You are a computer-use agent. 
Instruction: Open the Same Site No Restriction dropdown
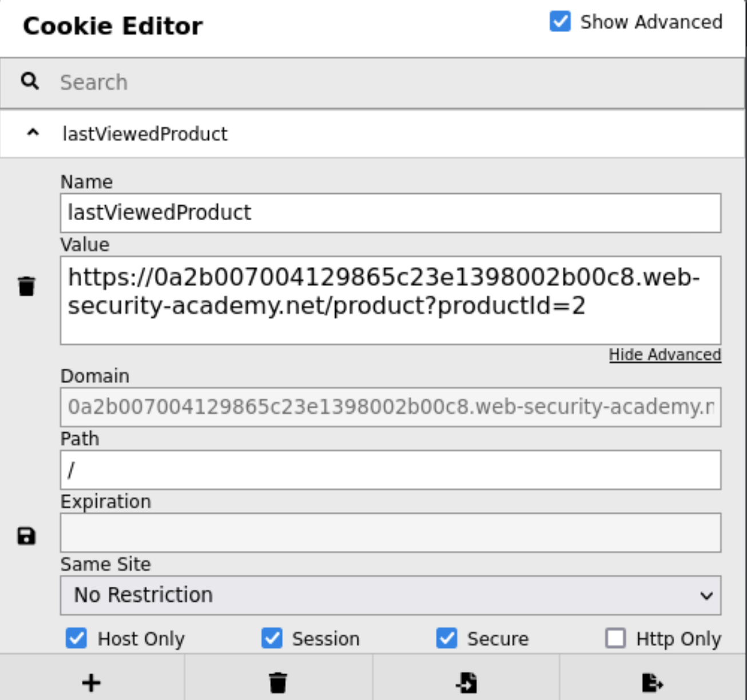391,595
